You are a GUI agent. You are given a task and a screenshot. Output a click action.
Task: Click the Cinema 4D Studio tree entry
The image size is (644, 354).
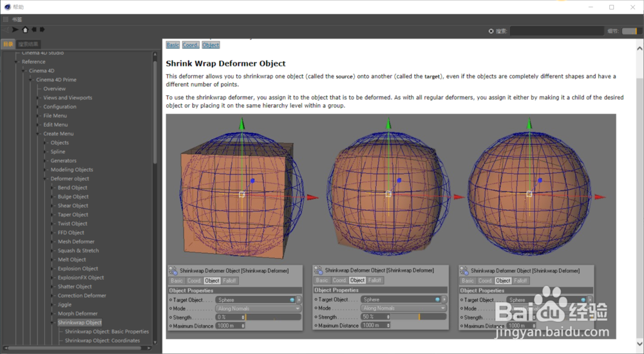point(43,53)
